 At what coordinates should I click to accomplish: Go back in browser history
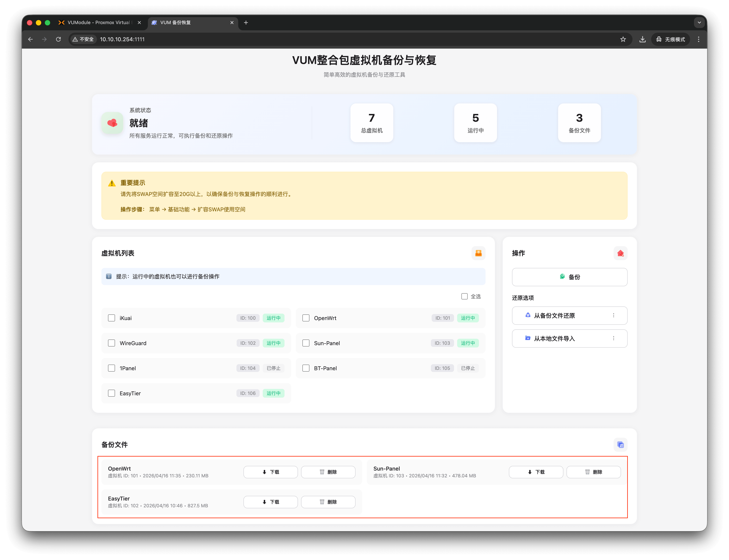click(30, 39)
